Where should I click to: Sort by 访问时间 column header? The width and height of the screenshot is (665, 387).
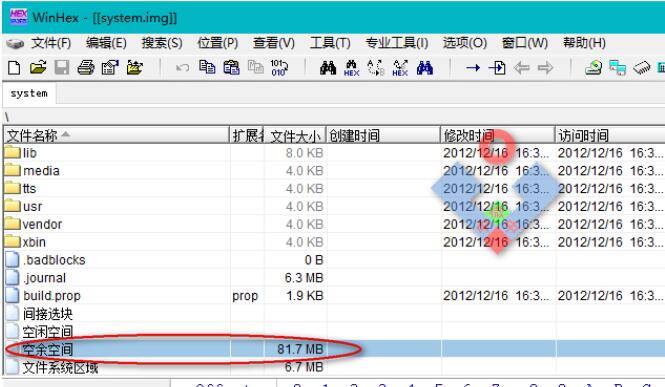point(610,135)
